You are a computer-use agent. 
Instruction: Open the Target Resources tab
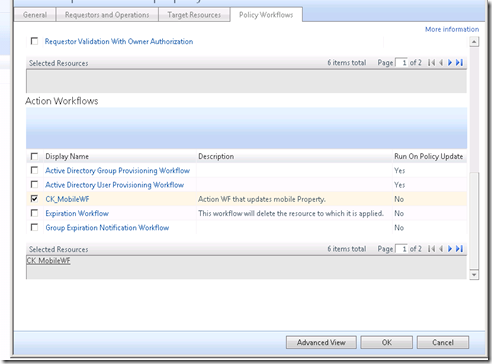pos(194,15)
